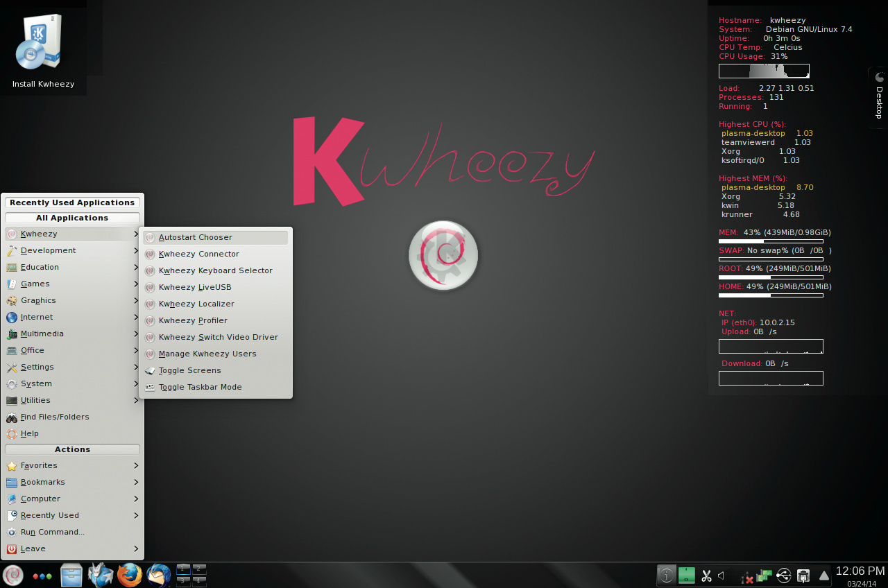
Task: Expand the Internet submenu arrow
Action: pyautogui.click(x=137, y=317)
